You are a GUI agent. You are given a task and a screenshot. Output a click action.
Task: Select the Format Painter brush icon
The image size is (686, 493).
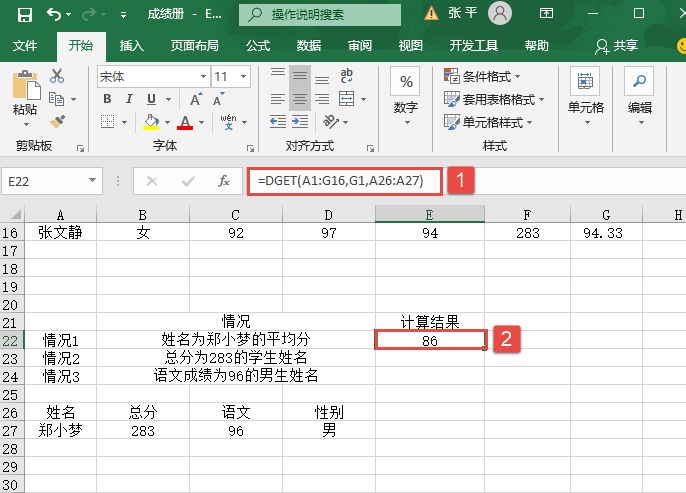tap(56, 121)
